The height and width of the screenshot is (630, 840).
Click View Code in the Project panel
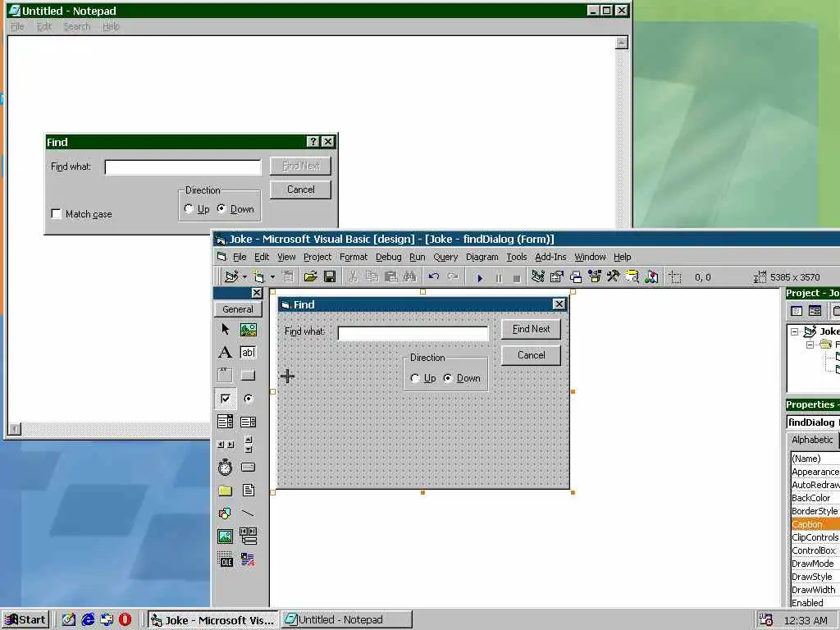pos(797,311)
